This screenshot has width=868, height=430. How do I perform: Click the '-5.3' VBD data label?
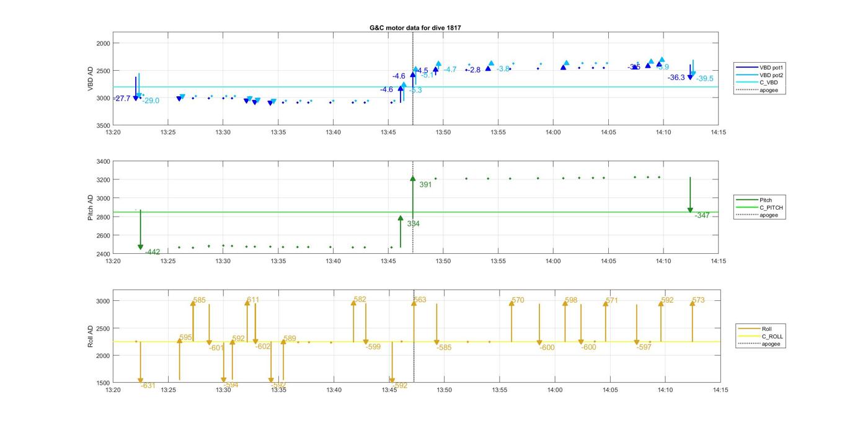click(415, 91)
